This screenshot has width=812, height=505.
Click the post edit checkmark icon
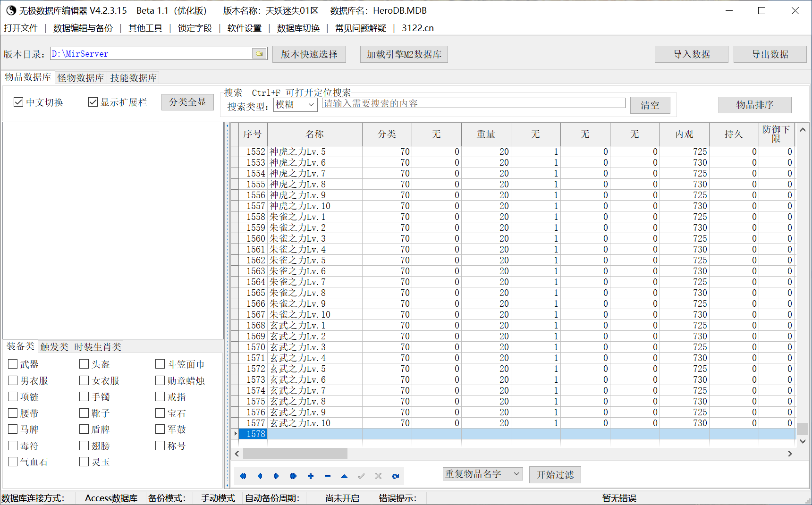coord(362,476)
